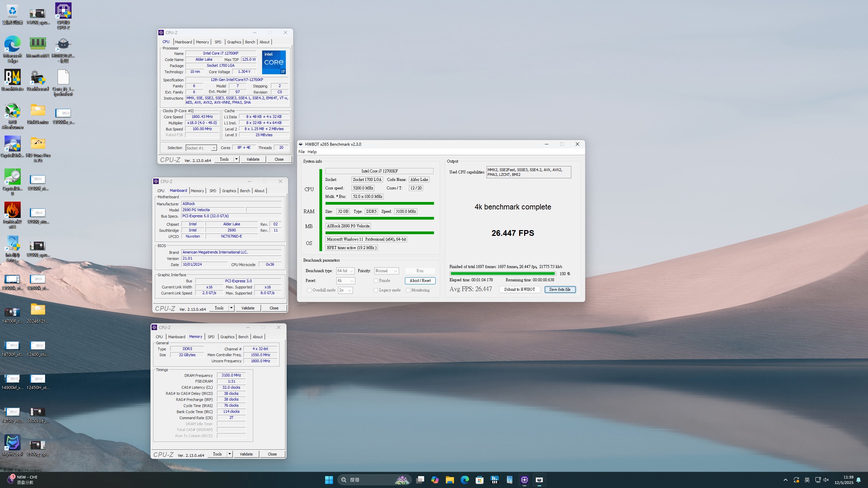The image size is (868, 488).
Task: Open the Dashboard desktop shortcut
Action: (38, 80)
